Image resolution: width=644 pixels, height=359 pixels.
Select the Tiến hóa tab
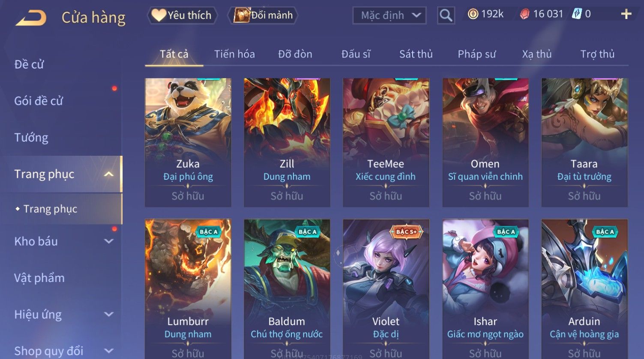[x=234, y=54]
